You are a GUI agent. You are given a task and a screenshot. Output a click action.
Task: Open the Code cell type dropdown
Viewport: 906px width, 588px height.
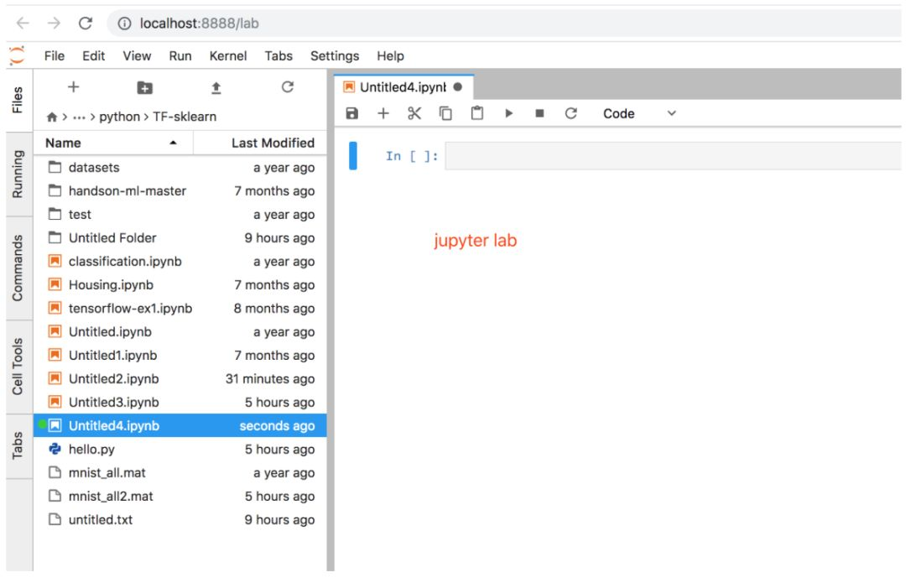(x=639, y=114)
